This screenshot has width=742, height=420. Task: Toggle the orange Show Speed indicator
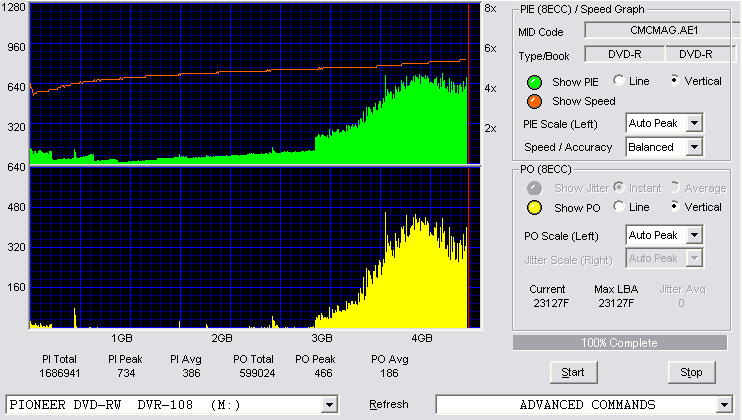pyautogui.click(x=534, y=101)
